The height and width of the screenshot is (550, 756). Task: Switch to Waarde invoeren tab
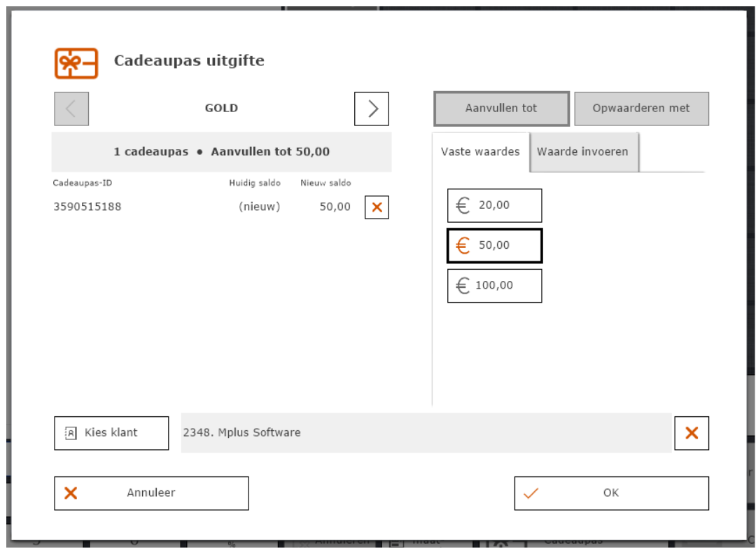click(x=582, y=151)
